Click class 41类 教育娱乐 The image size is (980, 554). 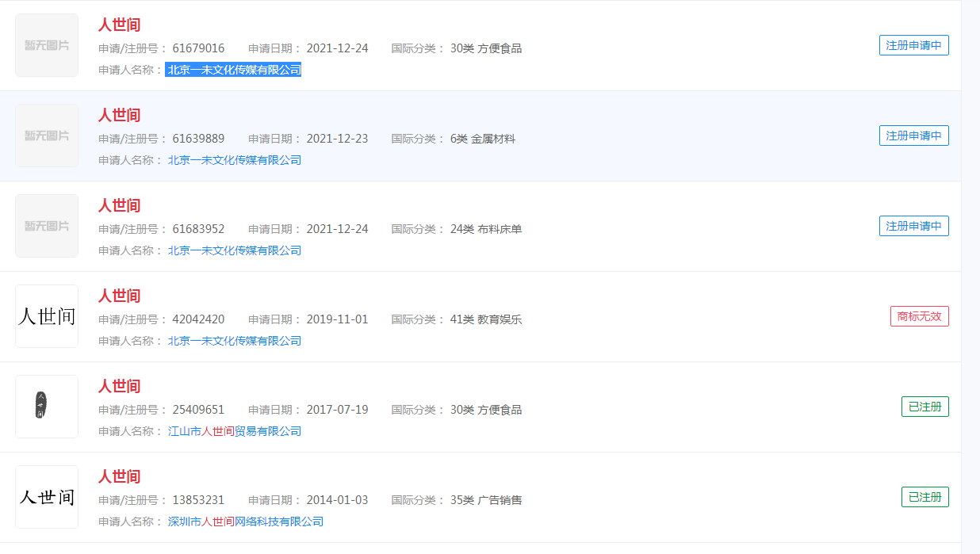[x=486, y=319]
